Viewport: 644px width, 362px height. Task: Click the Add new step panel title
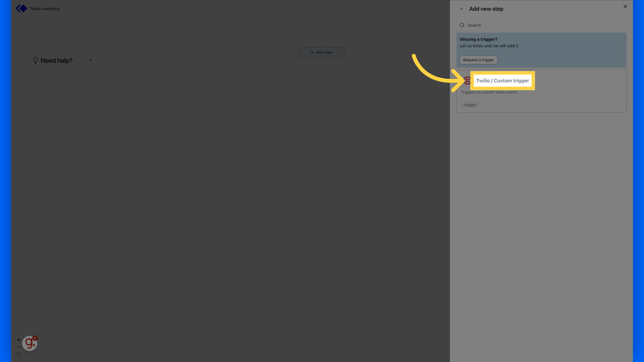[x=486, y=9]
